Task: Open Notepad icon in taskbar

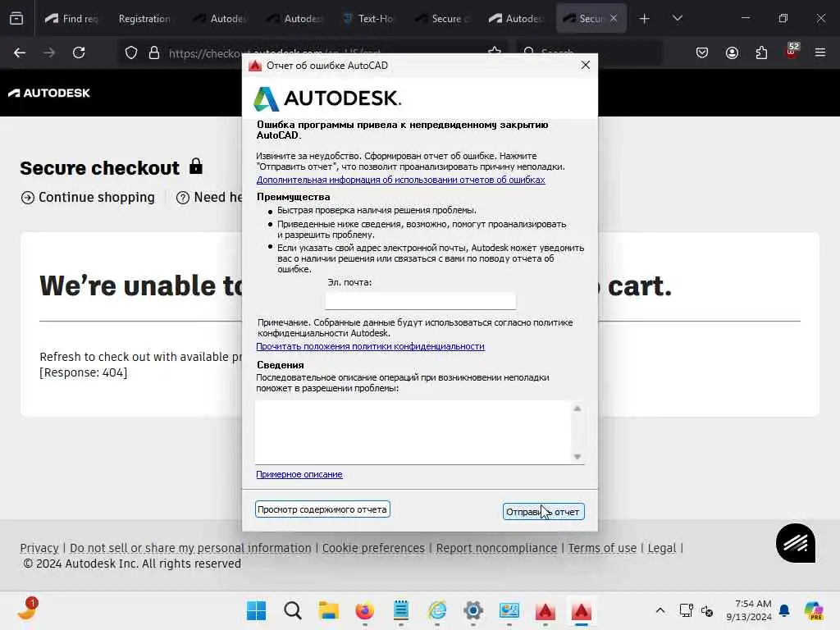Action: click(400, 610)
